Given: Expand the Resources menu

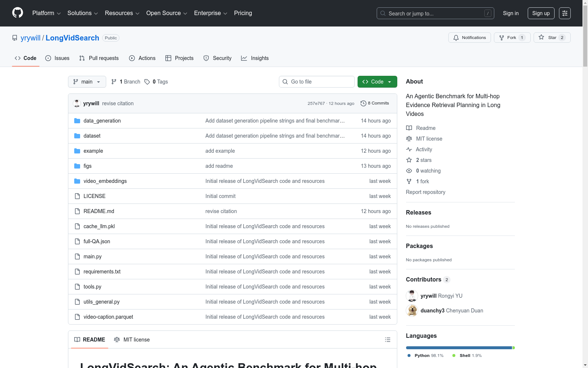Looking at the screenshot, I should [x=122, y=13].
